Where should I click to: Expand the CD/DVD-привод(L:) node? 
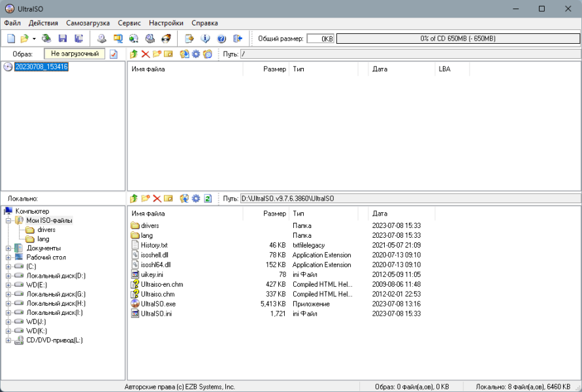(x=8, y=340)
